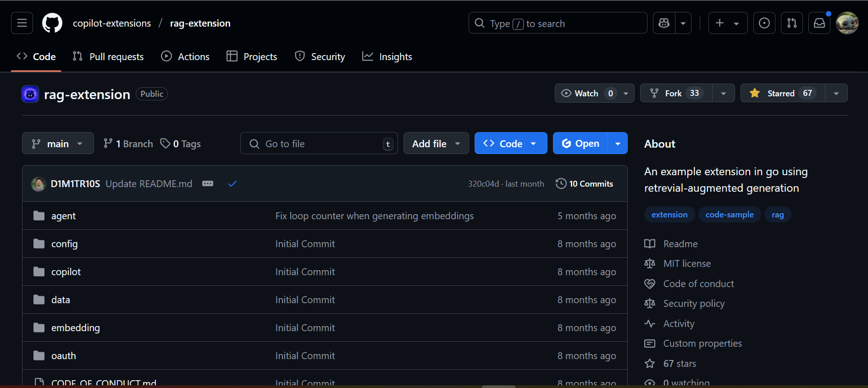The height and width of the screenshot is (388, 868).
Task: Toggle the Starred button
Action: pyautogui.click(x=783, y=93)
